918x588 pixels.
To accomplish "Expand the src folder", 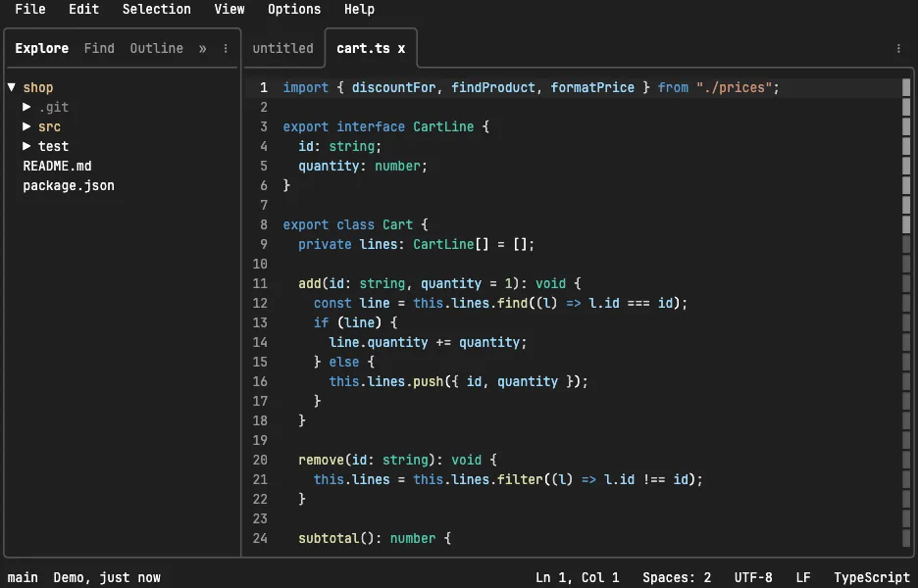I will (x=26, y=126).
